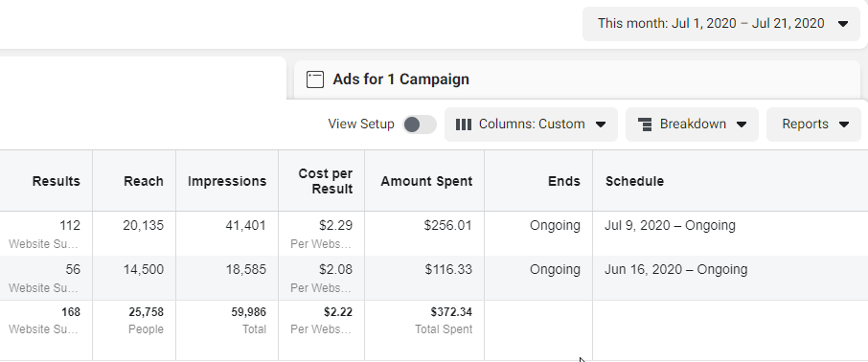Click the Breakdown stacked-lines icon
Screen dimensions: 868x362
645,124
